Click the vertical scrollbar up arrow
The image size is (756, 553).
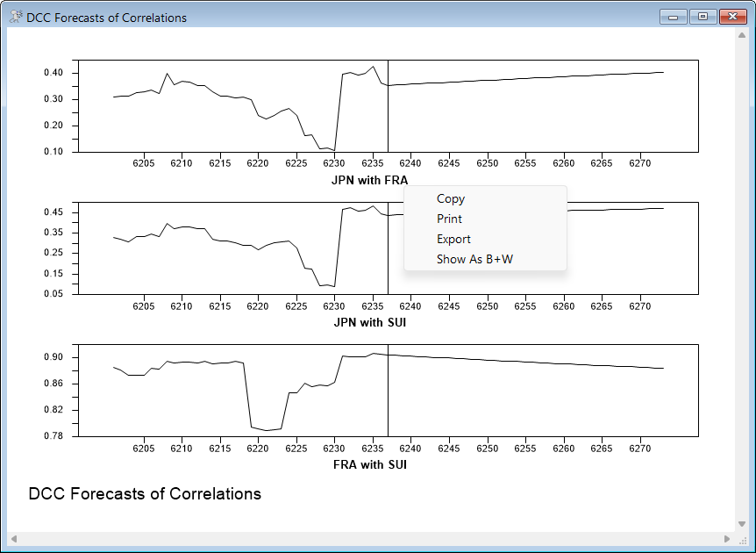click(742, 36)
